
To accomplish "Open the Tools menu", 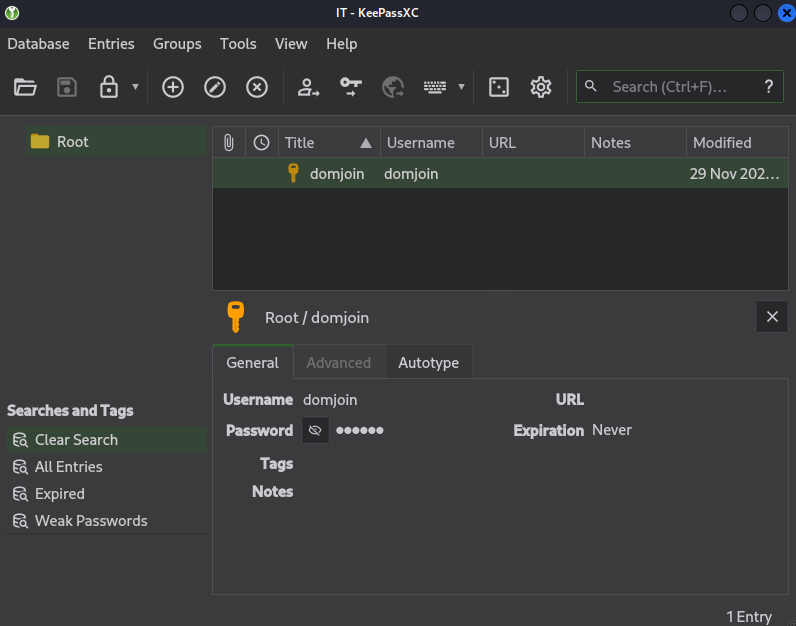I will (x=238, y=44).
